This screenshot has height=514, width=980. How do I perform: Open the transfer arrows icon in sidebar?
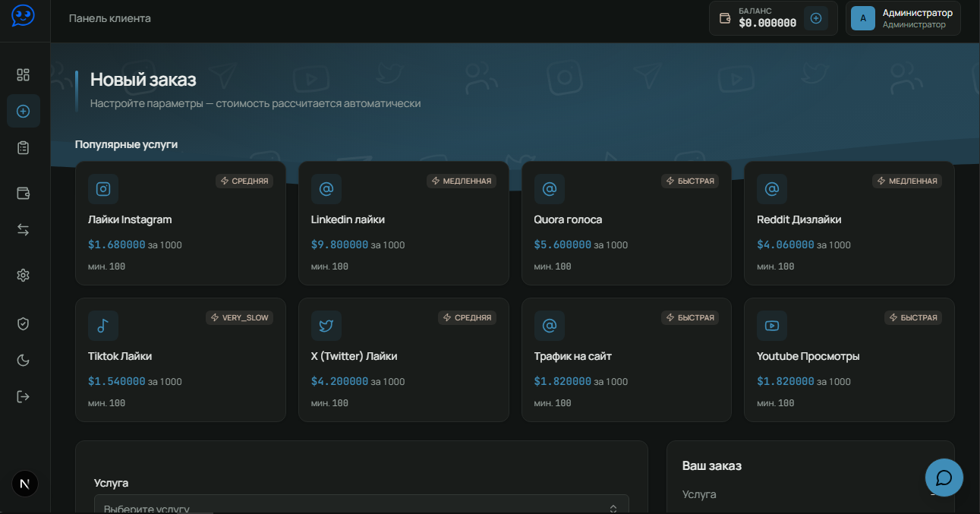[x=23, y=229]
